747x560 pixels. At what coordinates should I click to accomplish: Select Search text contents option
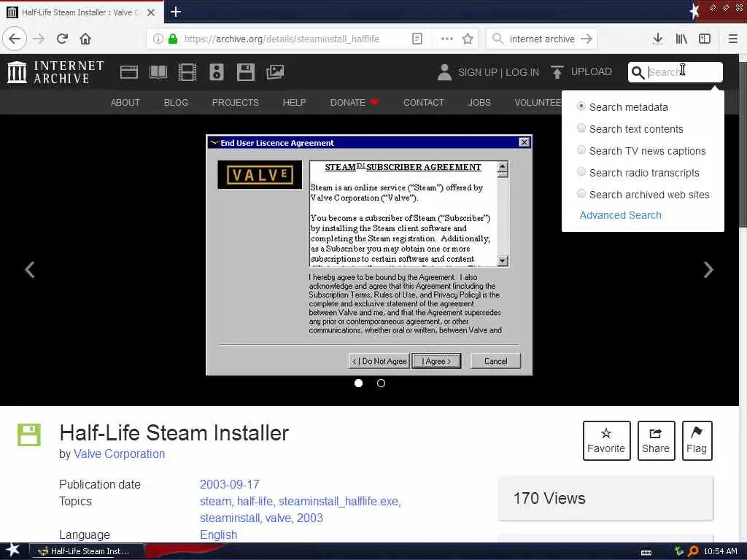click(581, 128)
